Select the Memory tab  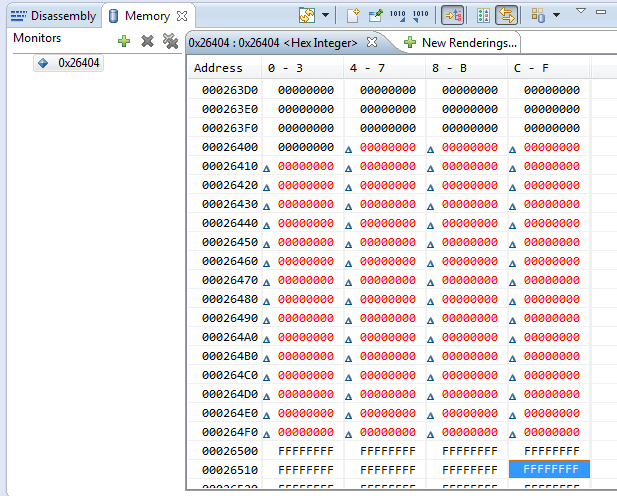click(147, 16)
